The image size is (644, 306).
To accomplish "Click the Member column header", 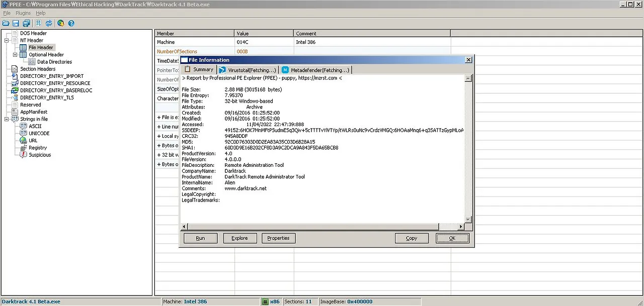I will point(194,34).
